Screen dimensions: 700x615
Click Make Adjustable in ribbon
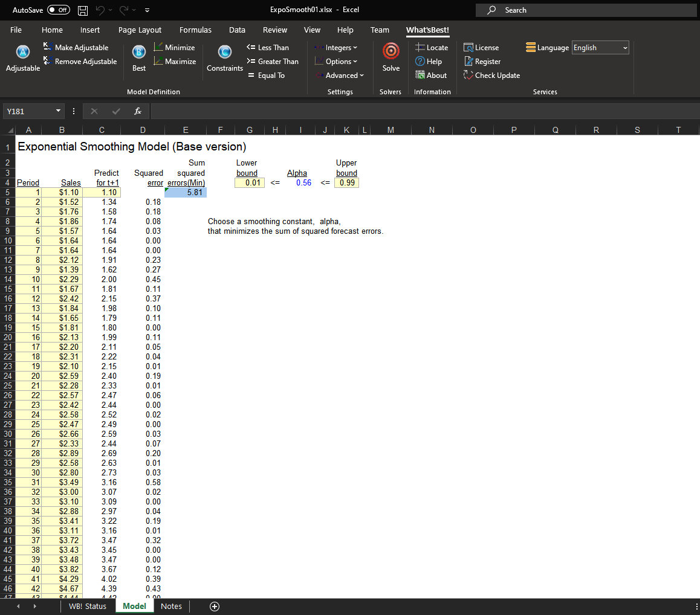click(x=76, y=47)
